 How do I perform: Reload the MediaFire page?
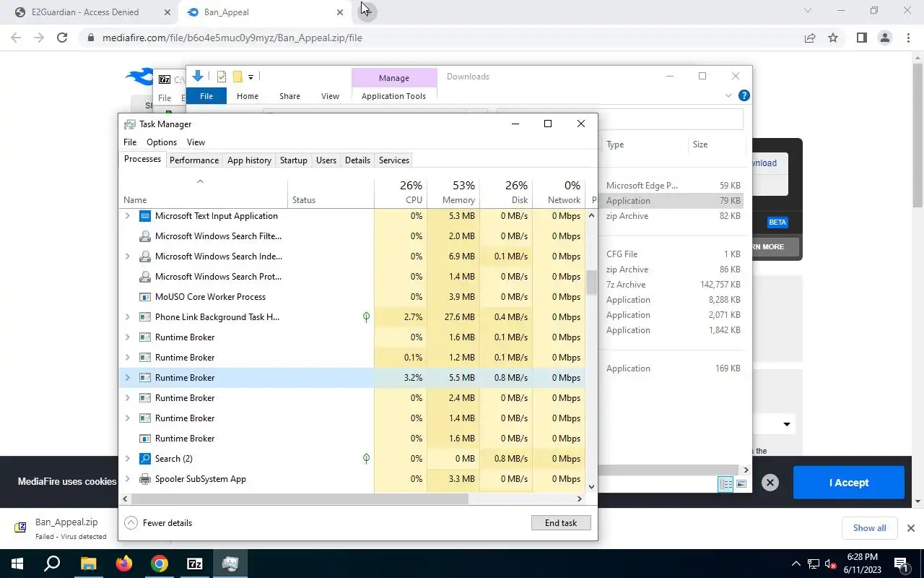(62, 38)
